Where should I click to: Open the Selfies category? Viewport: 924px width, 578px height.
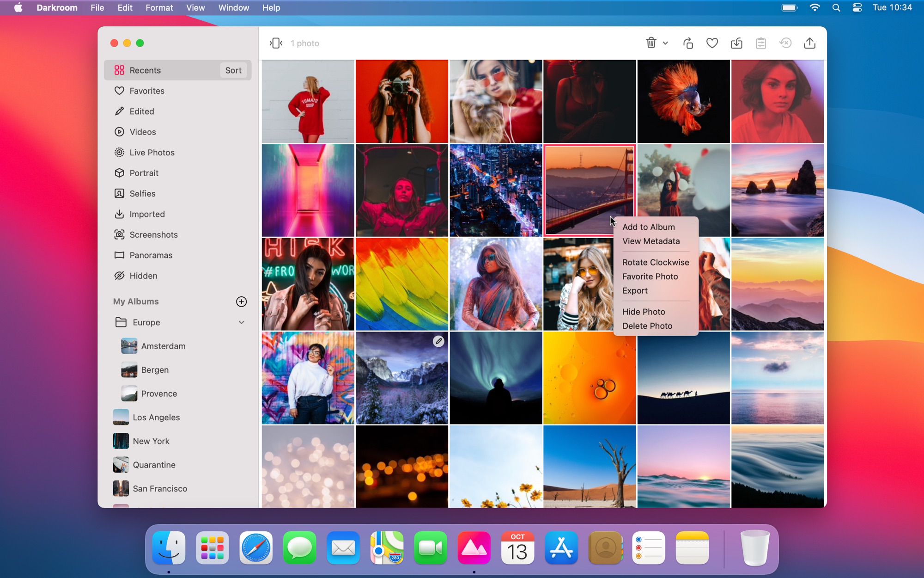[142, 193]
